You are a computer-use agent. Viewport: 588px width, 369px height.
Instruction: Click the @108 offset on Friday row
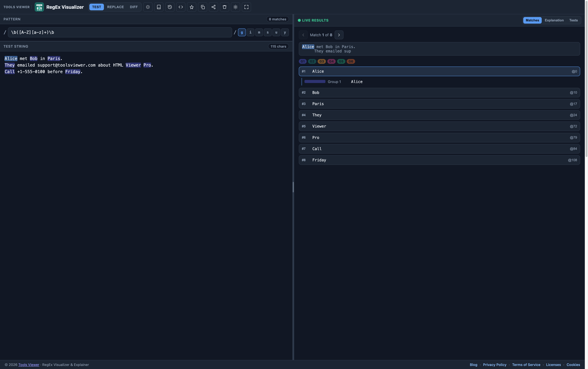[573, 160]
